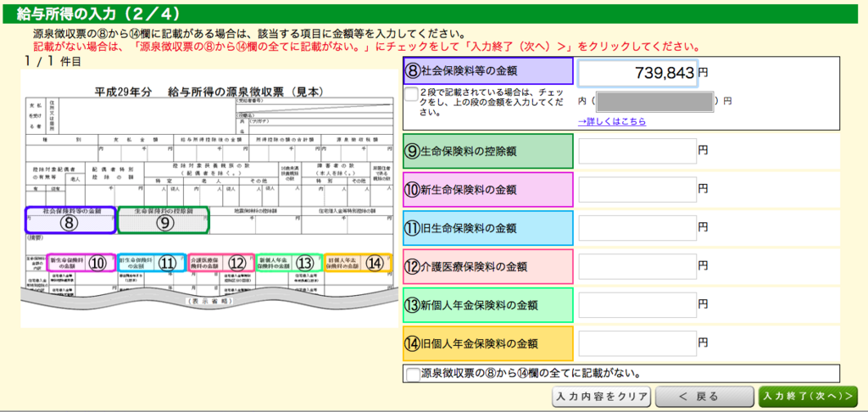
Task: Click the 給与所得の入力(2/4) green header
Action: [x=430, y=14]
